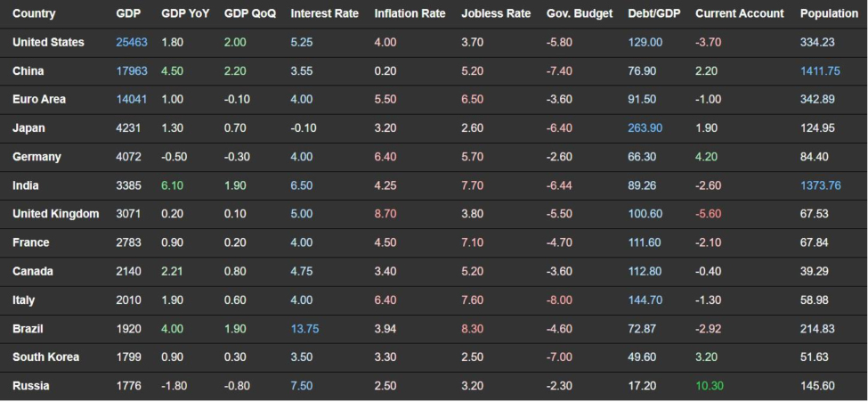Select the Russia country link
Screen dimensions: 868x402
pos(30,386)
